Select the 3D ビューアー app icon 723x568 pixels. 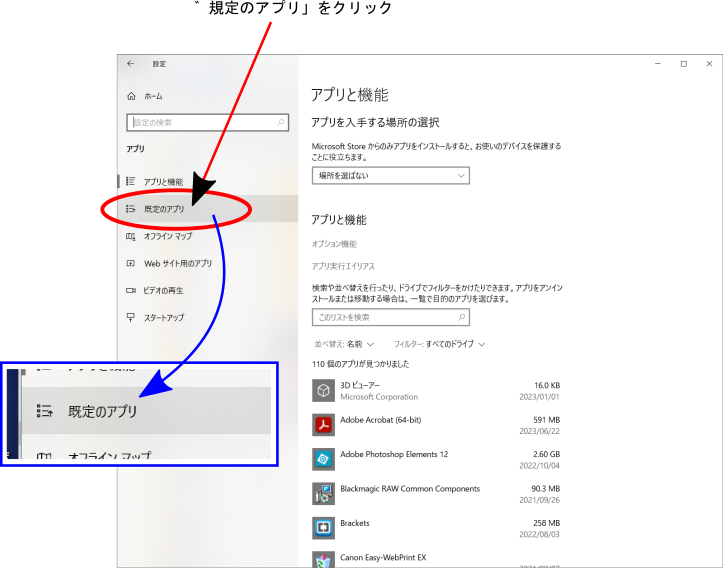pos(323,390)
